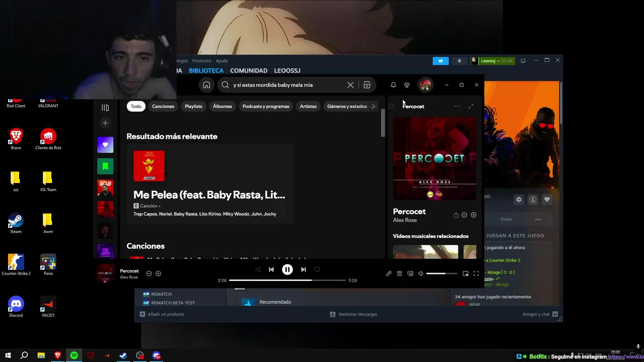Select the Todo filter chip
This screenshot has width=644, height=362.
136,106
